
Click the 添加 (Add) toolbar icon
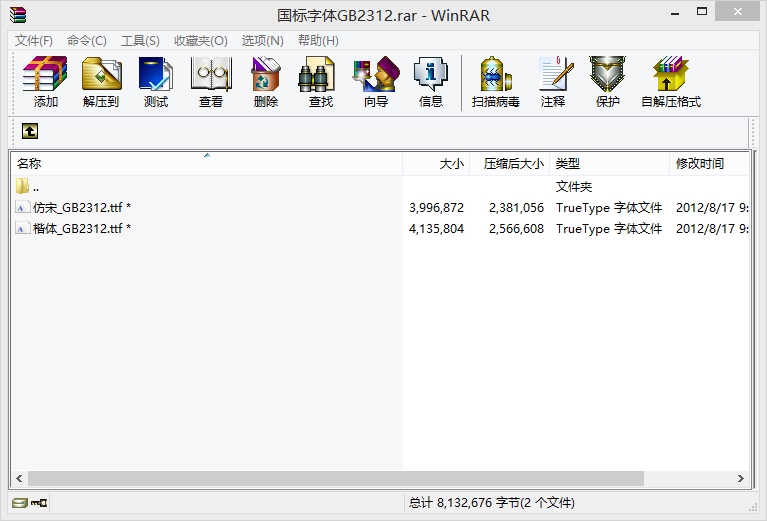(x=45, y=74)
